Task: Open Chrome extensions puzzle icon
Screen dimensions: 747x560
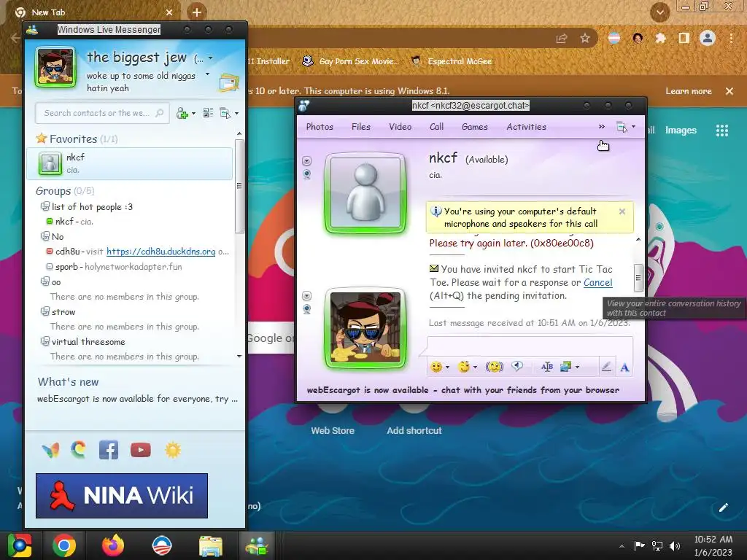Action: click(660, 38)
